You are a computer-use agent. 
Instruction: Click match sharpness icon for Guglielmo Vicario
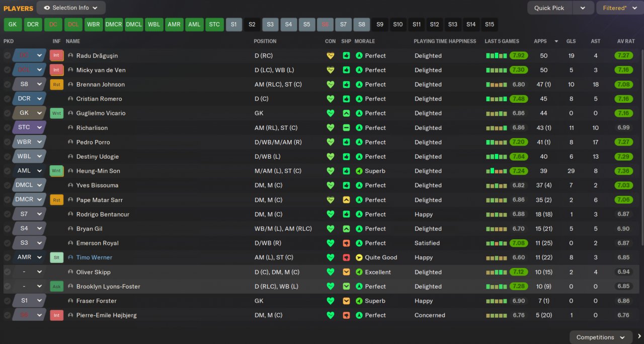346,113
